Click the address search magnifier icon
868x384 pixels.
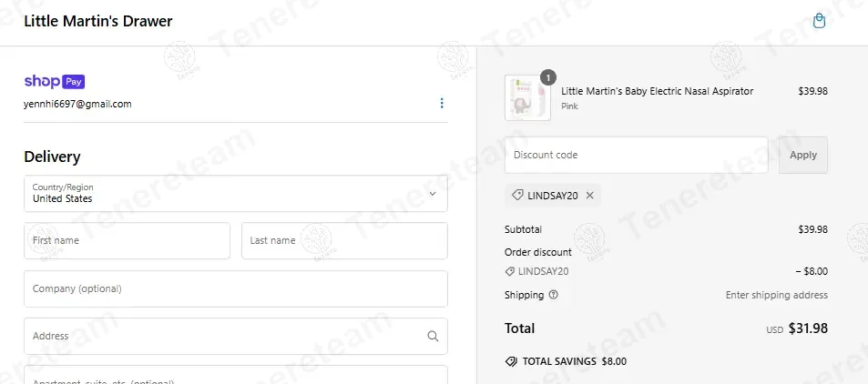[433, 337]
